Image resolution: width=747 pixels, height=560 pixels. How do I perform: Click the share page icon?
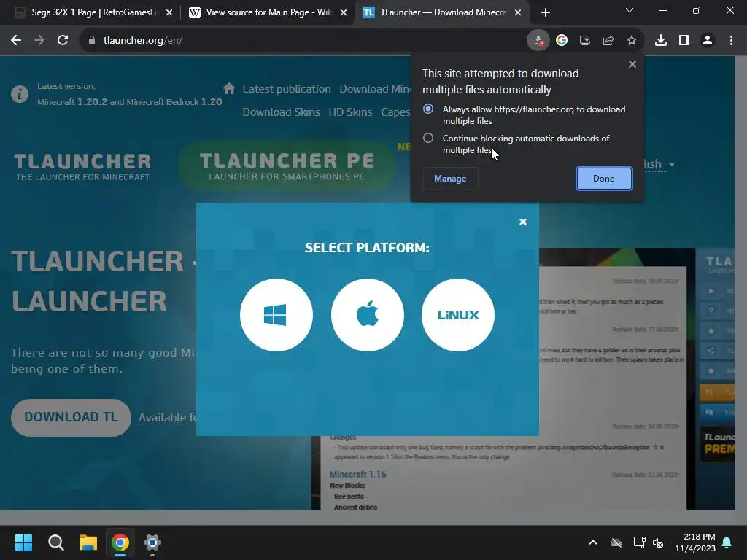(608, 41)
